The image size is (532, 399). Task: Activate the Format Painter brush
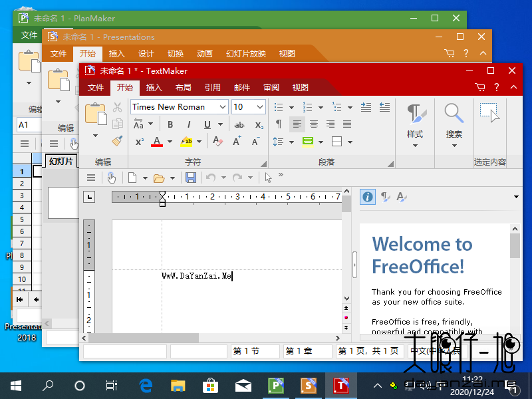pyautogui.click(x=118, y=141)
